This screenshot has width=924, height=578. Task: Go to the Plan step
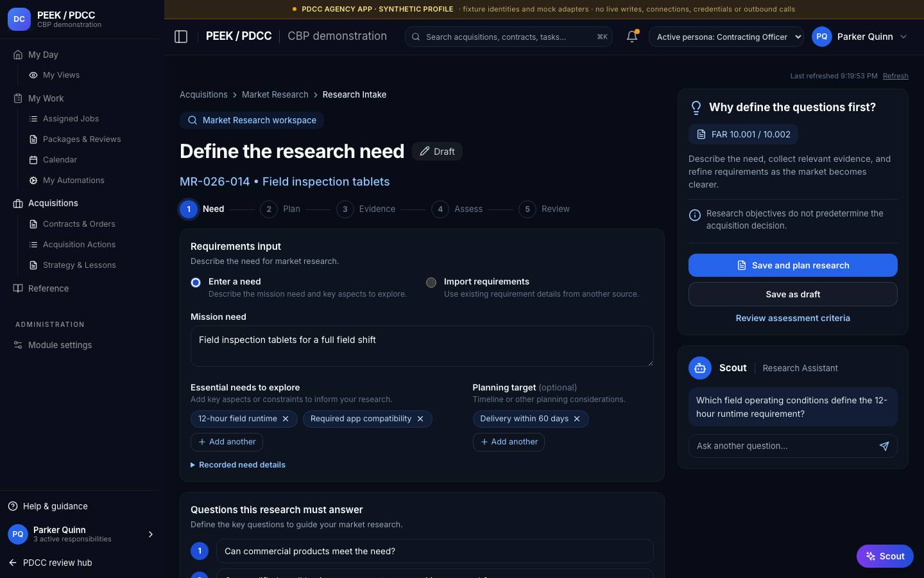tap(280, 209)
